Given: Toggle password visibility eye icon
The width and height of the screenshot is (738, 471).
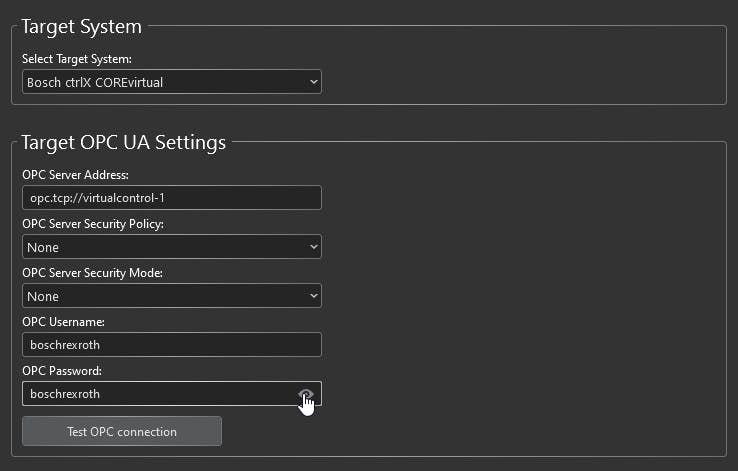Looking at the screenshot, I should coord(307,394).
